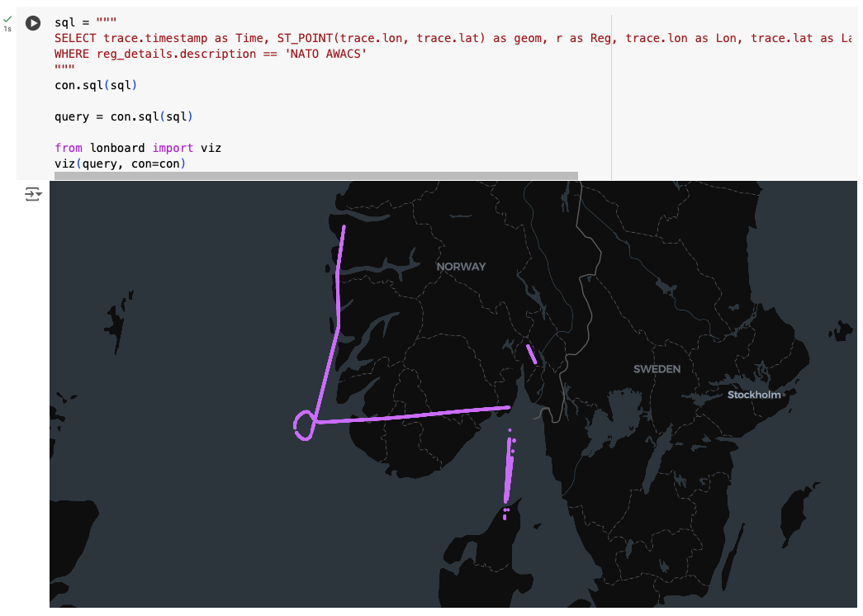Click the NORWAY country label

point(461,267)
